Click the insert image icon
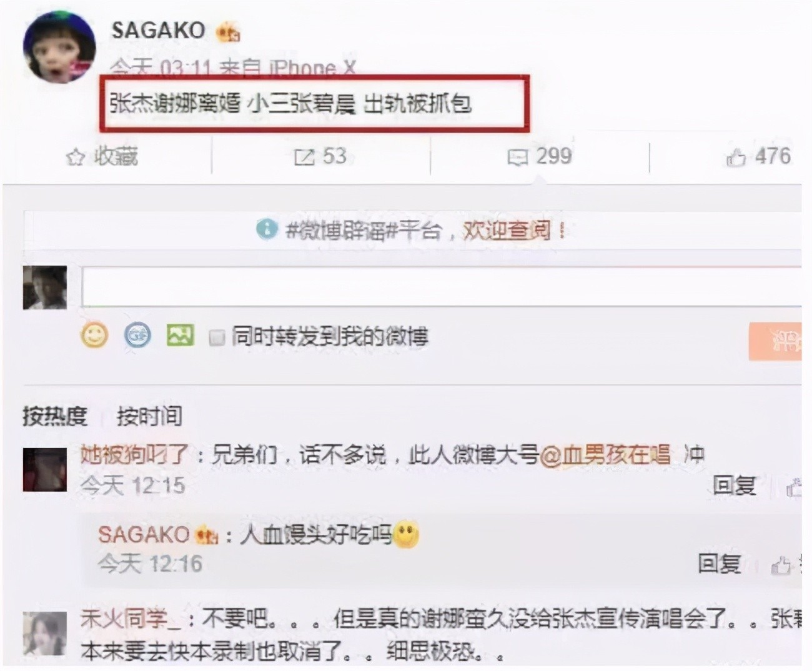This screenshot has width=812, height=671. point(180,335)
